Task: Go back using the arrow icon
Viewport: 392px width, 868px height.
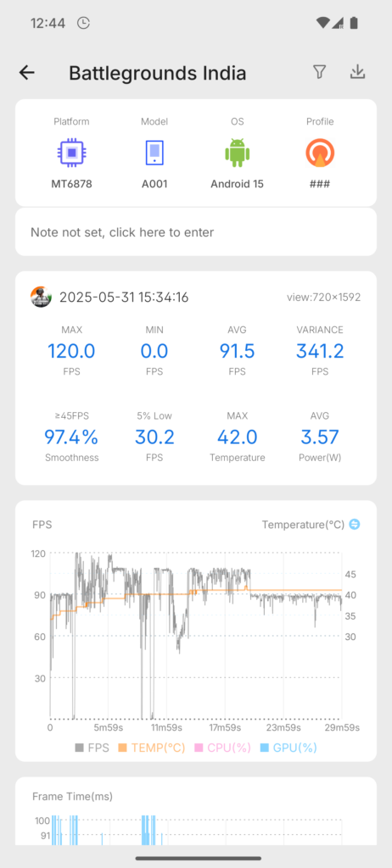Action: click(26, 73)
